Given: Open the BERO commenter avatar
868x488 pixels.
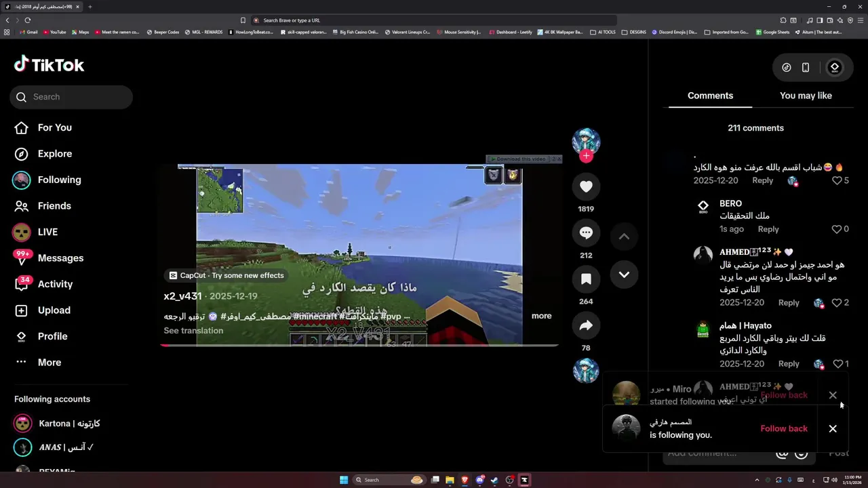Looking at the screenshot, I should click(x=703, y=207).
